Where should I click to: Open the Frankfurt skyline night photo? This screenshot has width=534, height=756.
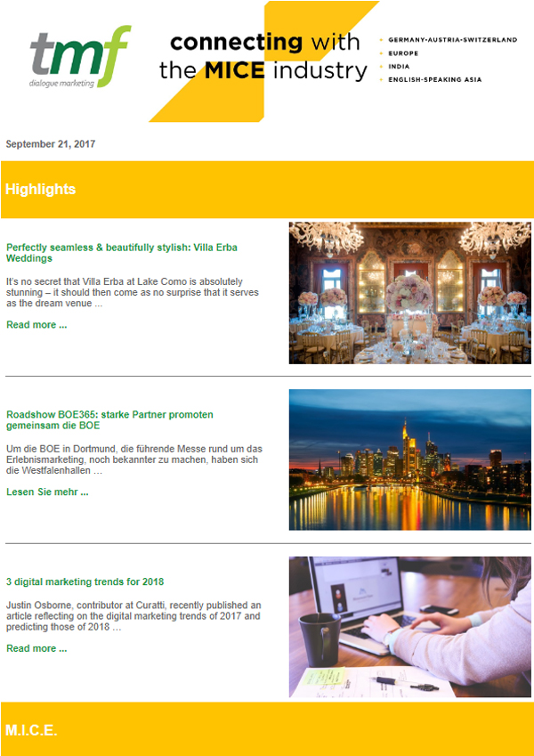pyautogui.click(x=409, y=460)
